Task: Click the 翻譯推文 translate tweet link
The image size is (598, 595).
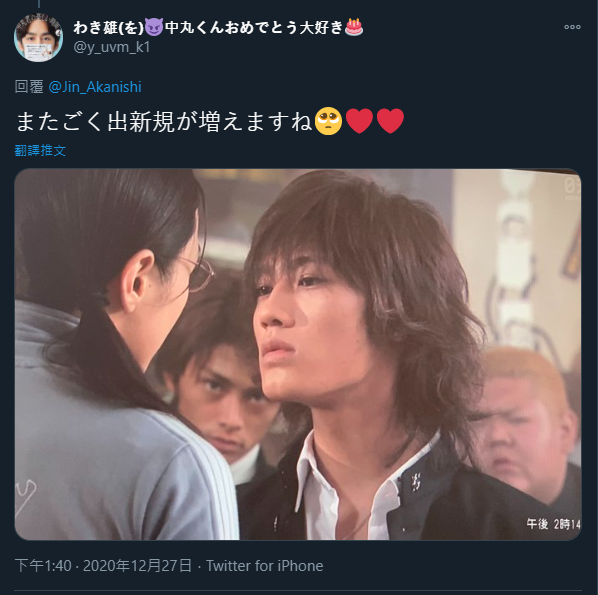Action: (40, 150)
